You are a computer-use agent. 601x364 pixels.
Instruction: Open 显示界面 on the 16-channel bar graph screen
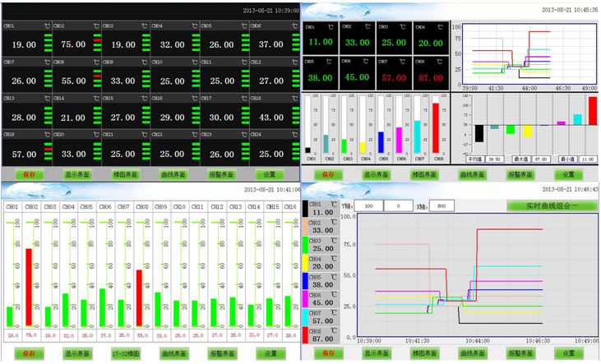point(77,353)
